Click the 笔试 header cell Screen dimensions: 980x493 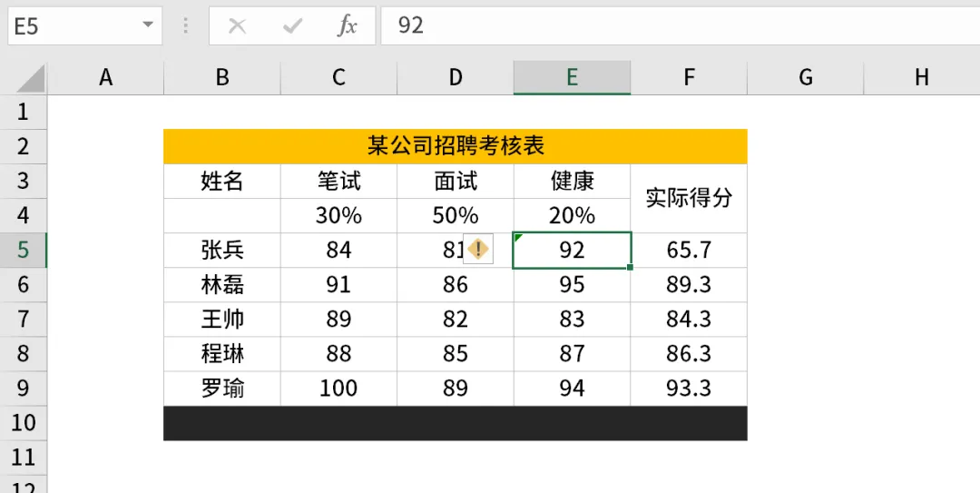point(338,182)
